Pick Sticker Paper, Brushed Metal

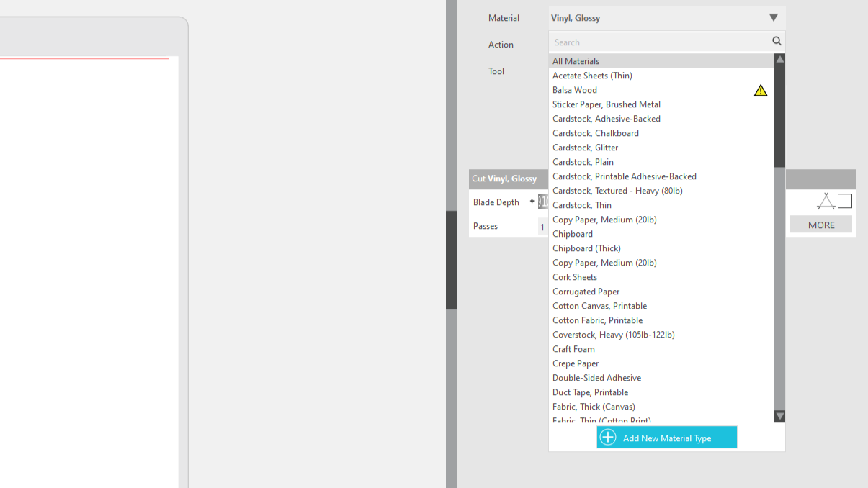[661, 104]
